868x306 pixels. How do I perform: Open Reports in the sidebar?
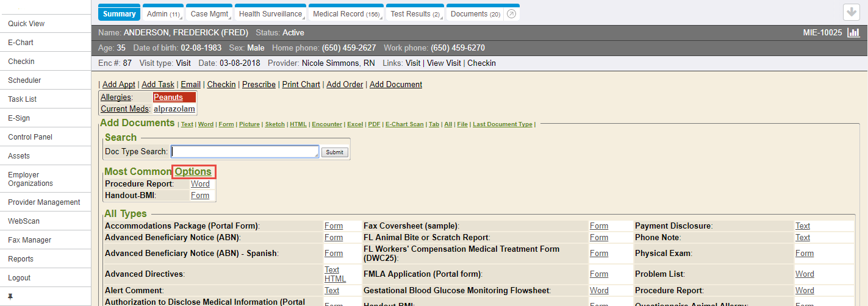(21, 259)
